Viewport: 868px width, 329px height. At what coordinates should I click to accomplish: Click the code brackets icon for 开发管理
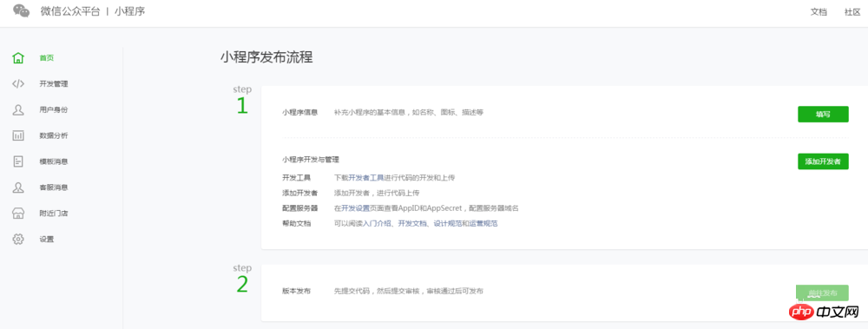[18, 83]
